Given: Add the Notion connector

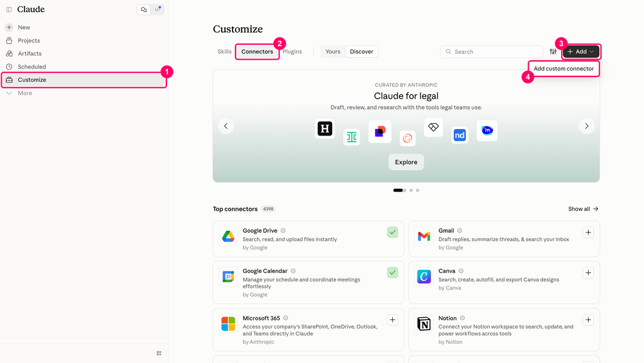Looking at the screenshot, I should pyautogui.click(x=588, y=320).
